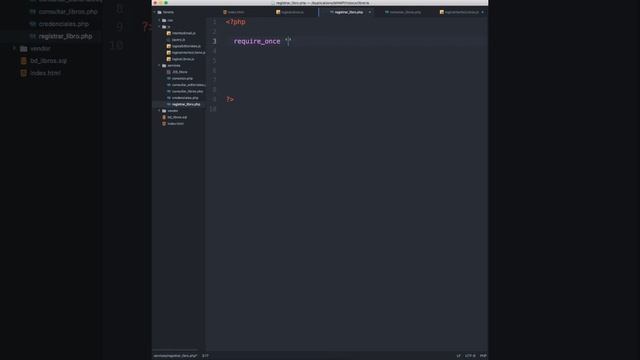Click the servicios folder icon

(x=164, y=65)
